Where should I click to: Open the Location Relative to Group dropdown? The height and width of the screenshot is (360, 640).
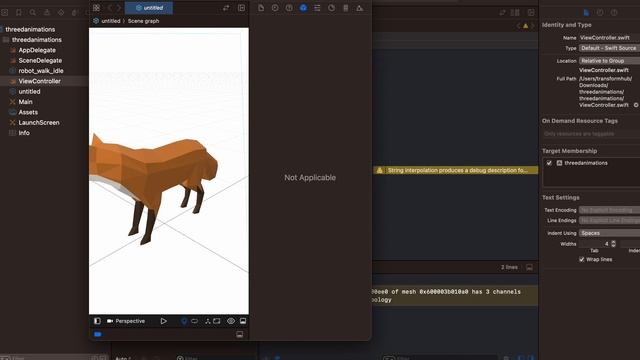pyautogui.click(x=609, y=61)
